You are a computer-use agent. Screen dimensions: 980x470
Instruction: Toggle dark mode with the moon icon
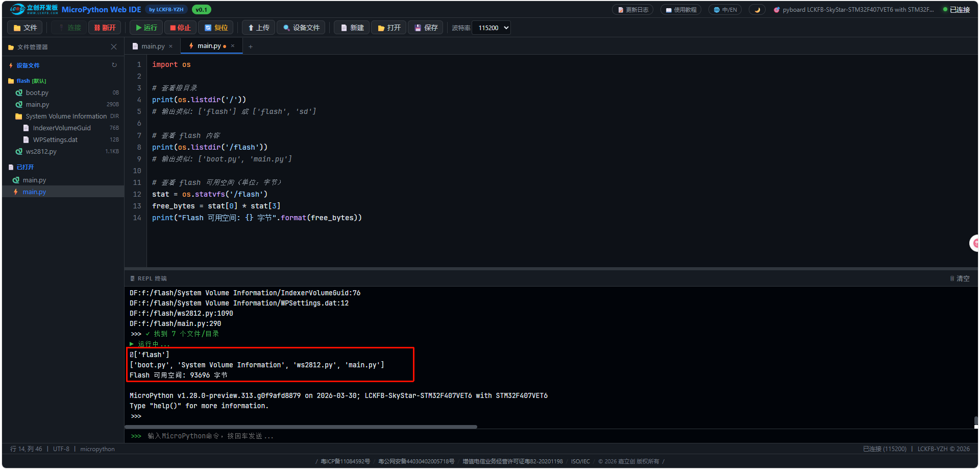click(757, 10)
